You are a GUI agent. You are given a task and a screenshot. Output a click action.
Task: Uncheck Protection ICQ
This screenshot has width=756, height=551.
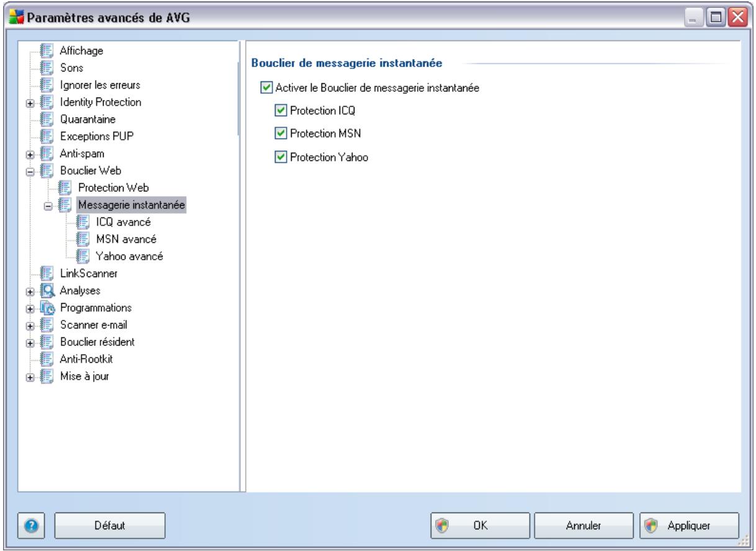click(281, 111)
